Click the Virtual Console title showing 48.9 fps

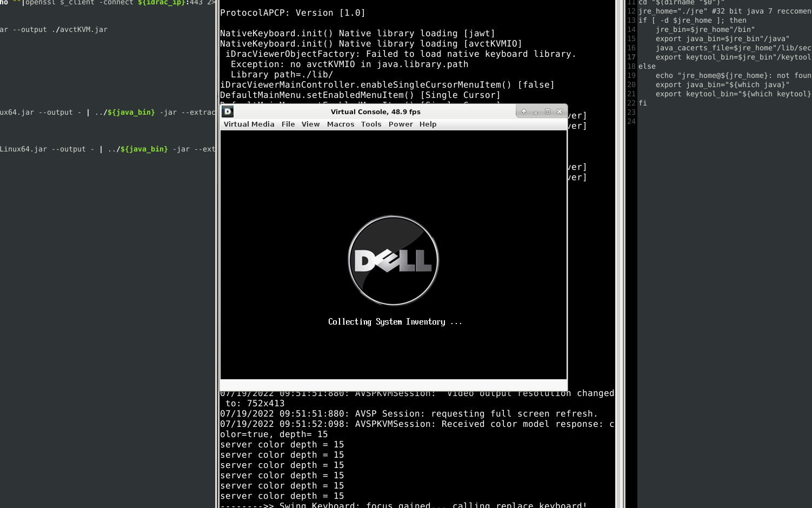coord(376,111)
